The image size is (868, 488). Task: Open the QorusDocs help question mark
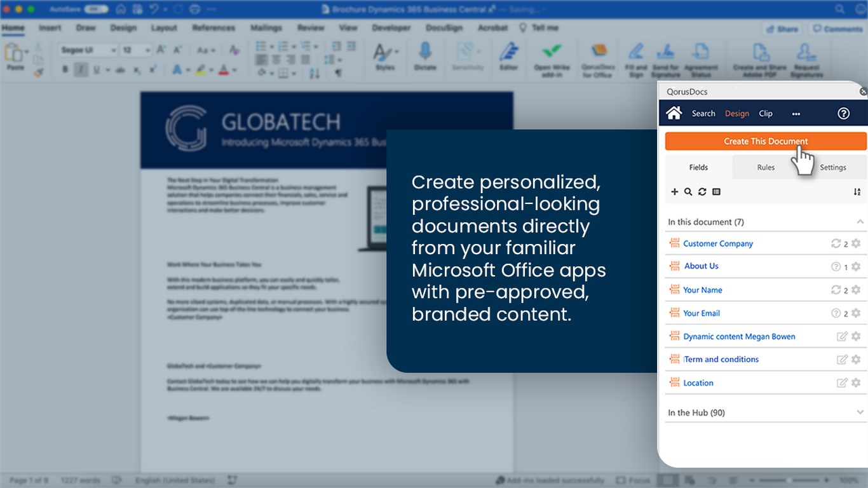pyautogui.click(x=843, y=113)
